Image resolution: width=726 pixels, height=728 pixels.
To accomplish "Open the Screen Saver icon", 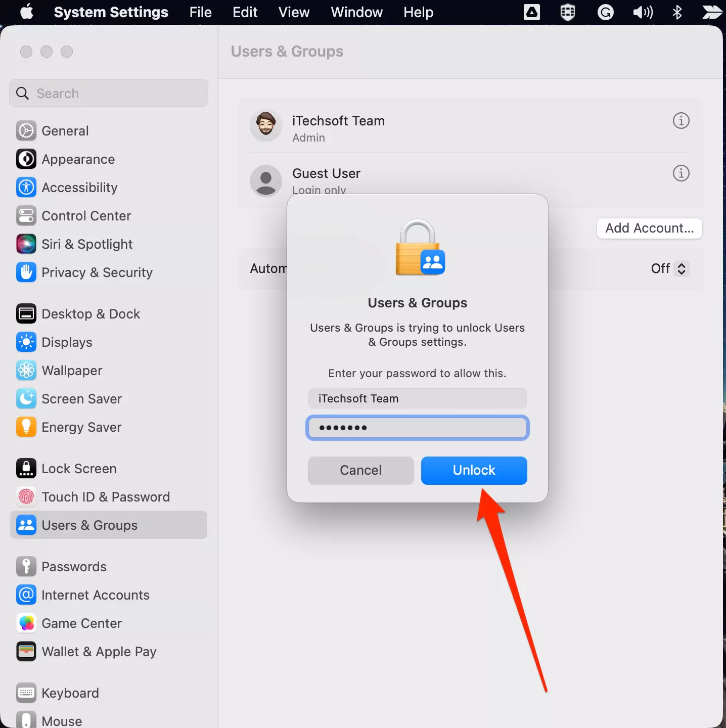I will pyautogui.click(x=26, y=399).
